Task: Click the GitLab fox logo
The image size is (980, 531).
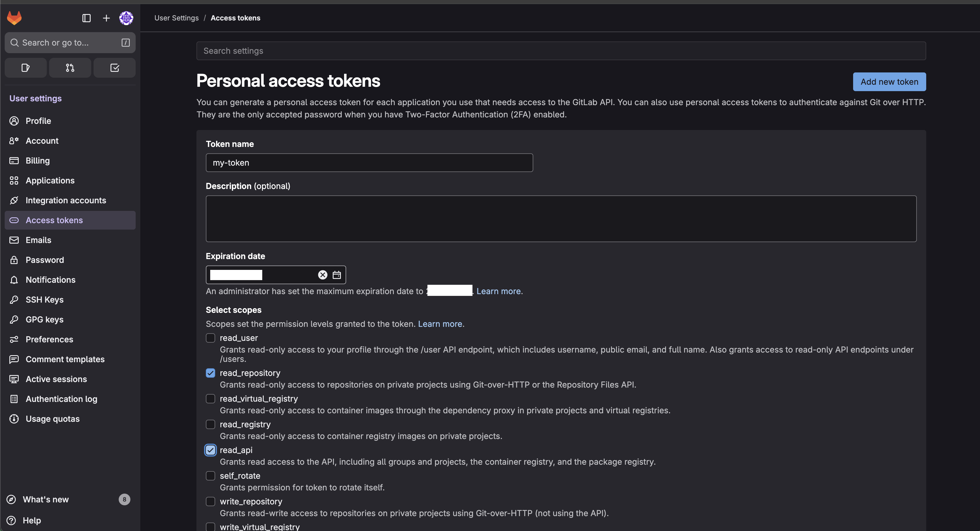Action: point(14,18)
